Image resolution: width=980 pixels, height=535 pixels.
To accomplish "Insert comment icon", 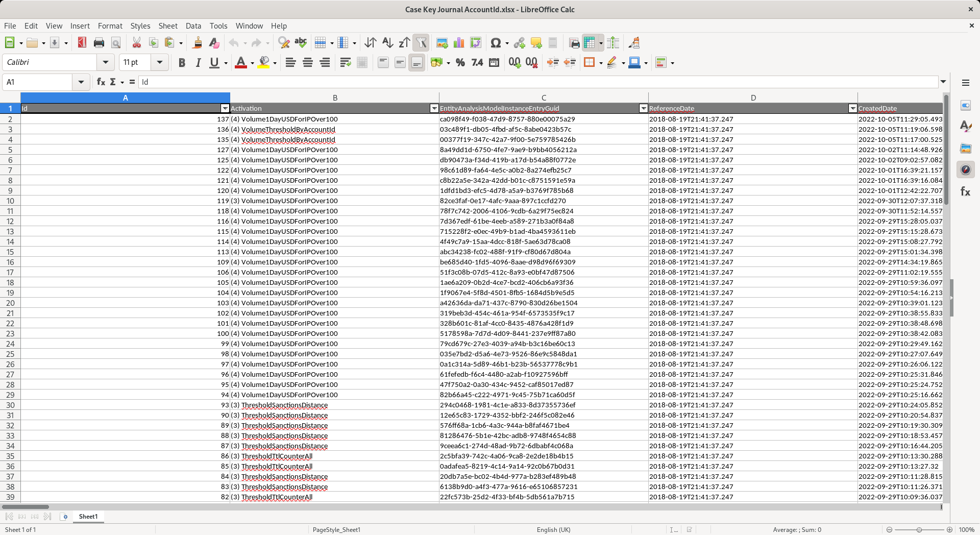I will (536, 43).
